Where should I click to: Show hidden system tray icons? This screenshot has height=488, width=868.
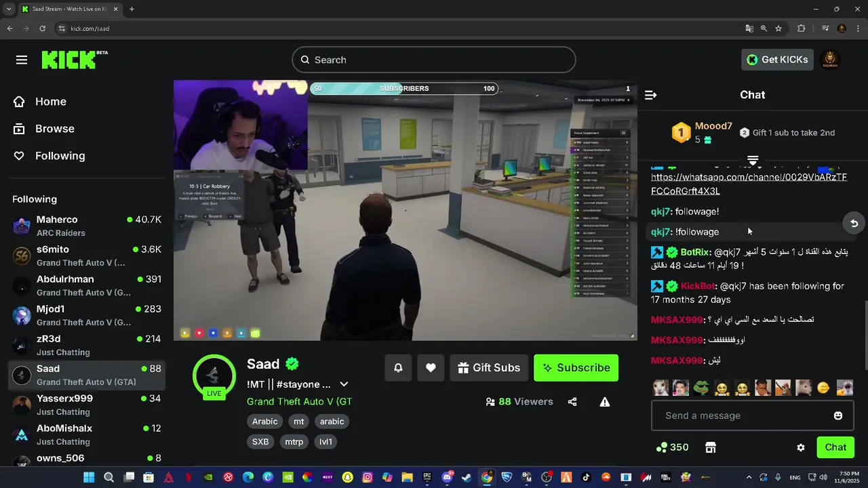pyautogui.click(x=749, y=477)
